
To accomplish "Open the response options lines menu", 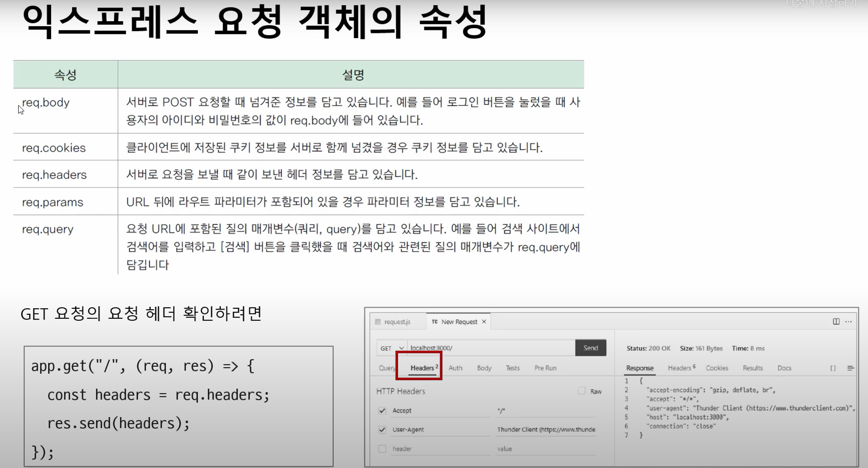I will [851, 368].
